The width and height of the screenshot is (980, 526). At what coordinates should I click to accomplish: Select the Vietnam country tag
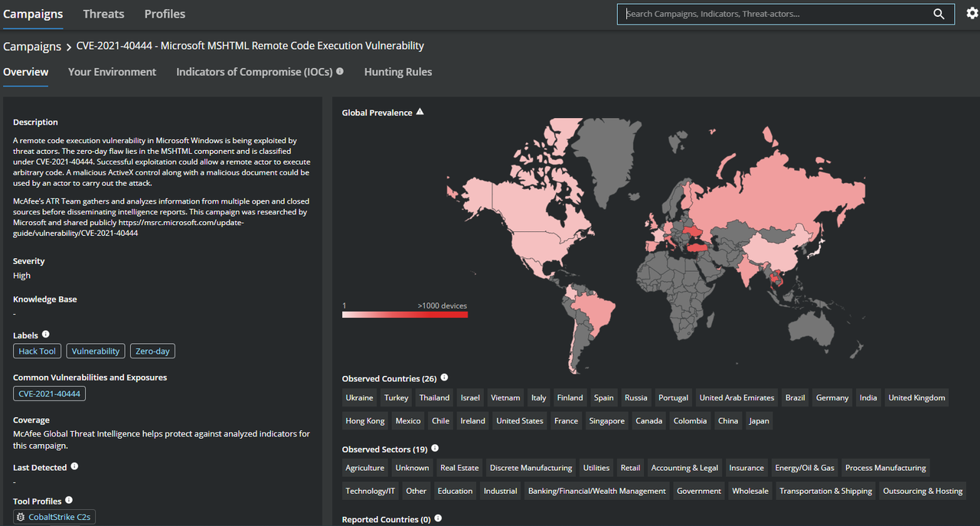click(505, 398)
